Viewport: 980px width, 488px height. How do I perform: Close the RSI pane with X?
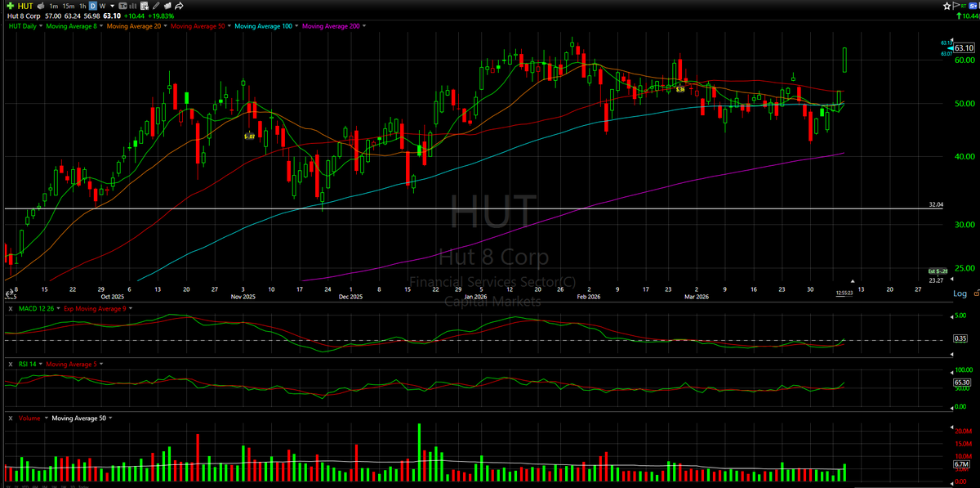[11, 363]
